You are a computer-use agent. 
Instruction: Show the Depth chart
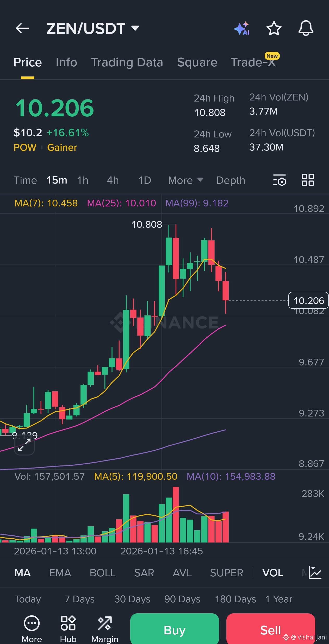[231, 180]
